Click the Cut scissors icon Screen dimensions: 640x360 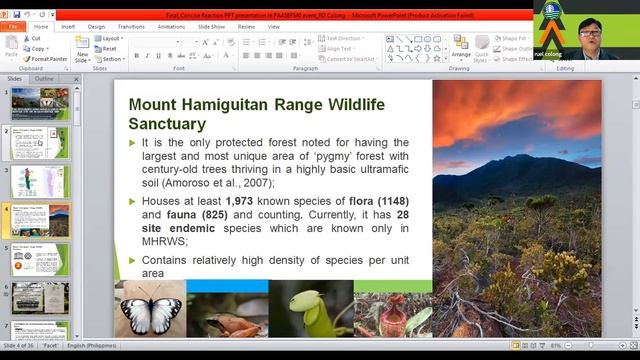click(x=27, y=38)
